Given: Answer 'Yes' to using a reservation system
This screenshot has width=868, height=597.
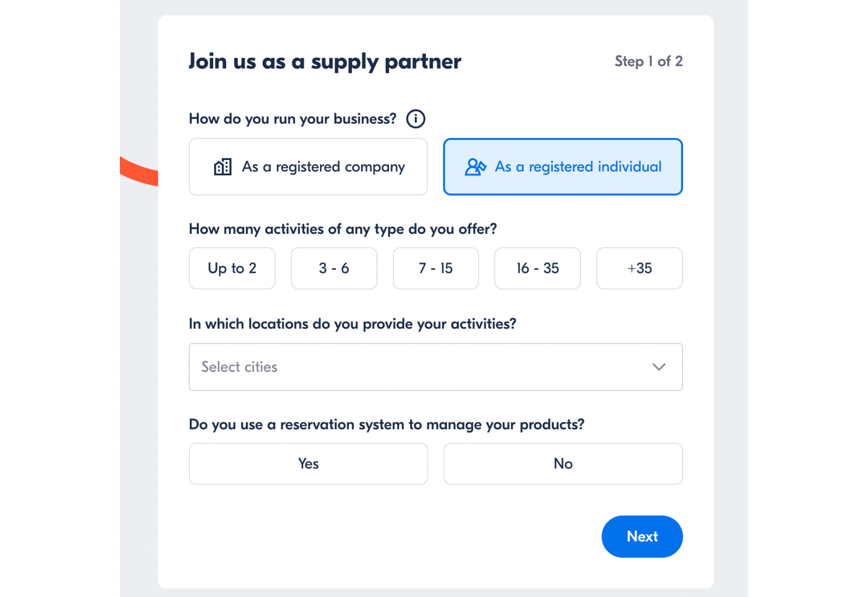Looking at the screenshot, I should (308, 463).
